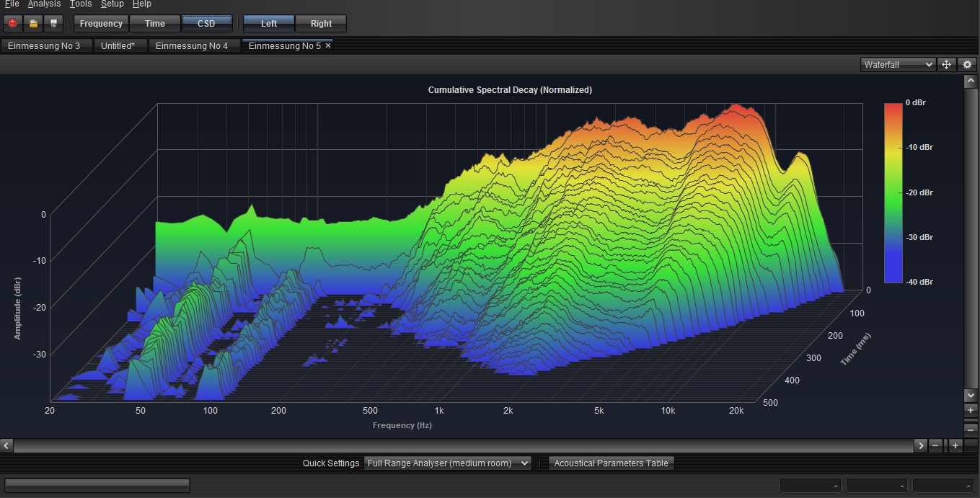This screenshot has height=498, width=980.
Task: Toggle the Left channel button
Action: [x=269, y=24]
